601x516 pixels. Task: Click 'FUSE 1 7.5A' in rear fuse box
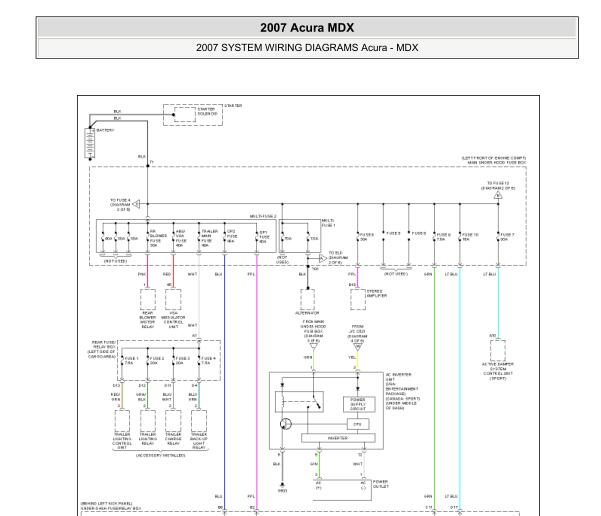(131, 360)
